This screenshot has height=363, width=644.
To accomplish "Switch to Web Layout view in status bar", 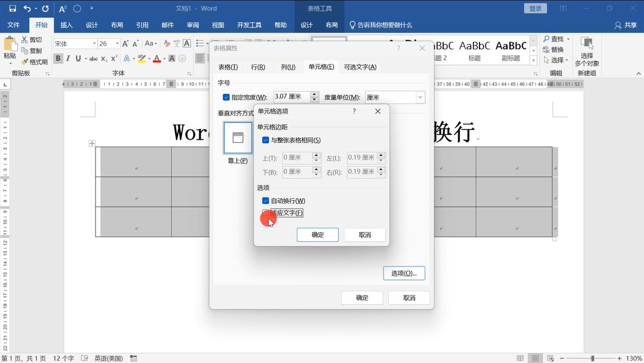I will click(x=551, y=358).
